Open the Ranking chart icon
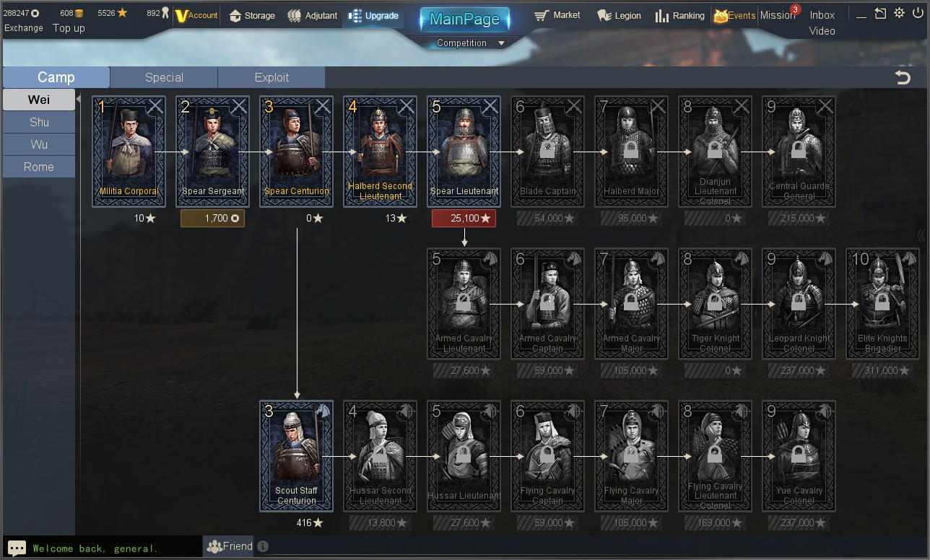 [x=661, y=16]
